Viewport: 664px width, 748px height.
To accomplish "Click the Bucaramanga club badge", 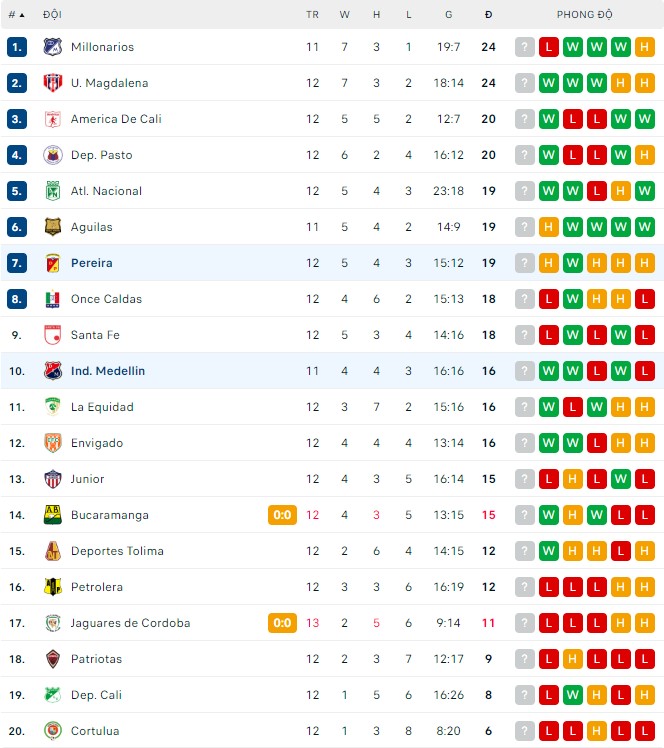I will point(52,515).
